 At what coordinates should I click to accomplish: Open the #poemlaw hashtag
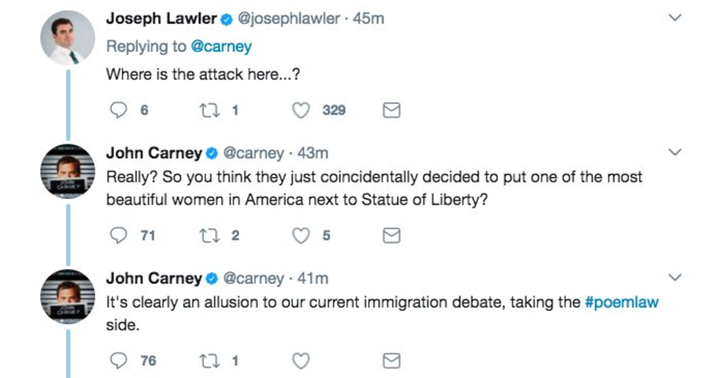pos(622,302)
